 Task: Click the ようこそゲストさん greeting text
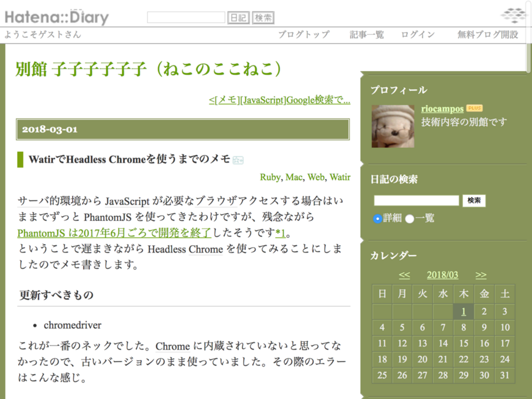tap(43, 34)
